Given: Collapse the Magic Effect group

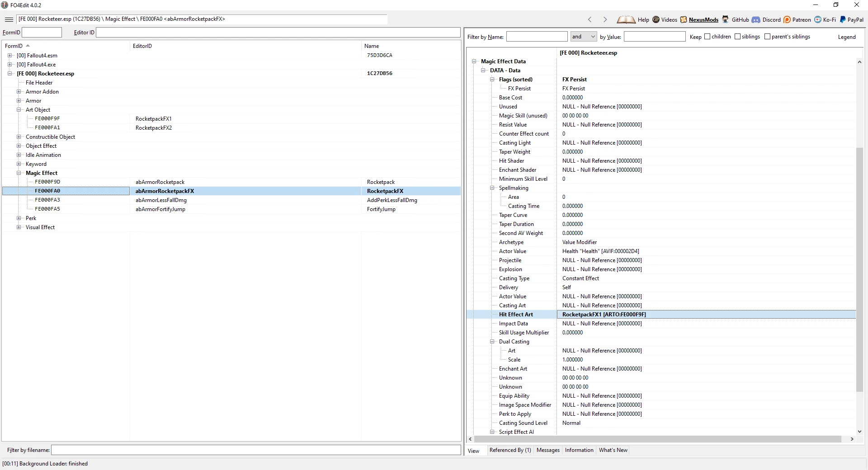Looking at the screenshot, I should coord(19,173).
